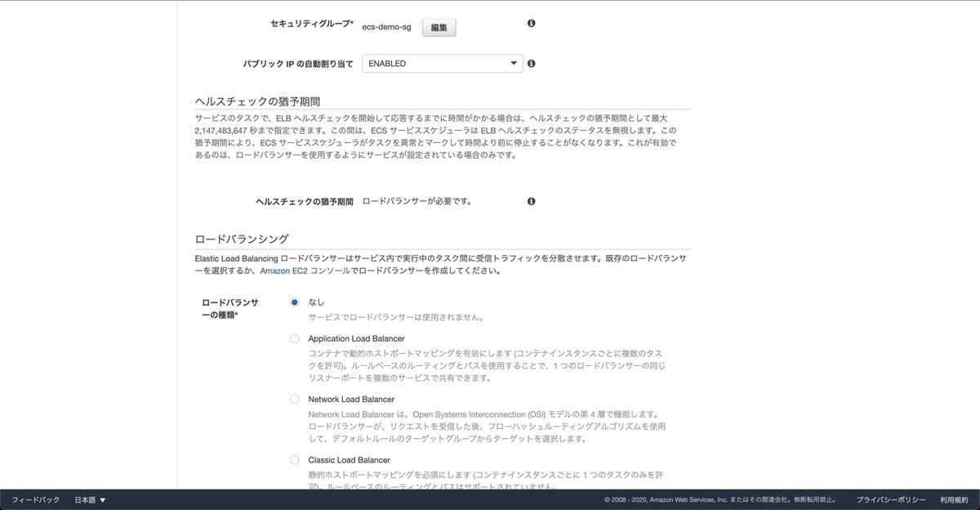This screenshot has height=510, width=980.
Task: Select the Application Load Balancer option
Action: point(294,338)
